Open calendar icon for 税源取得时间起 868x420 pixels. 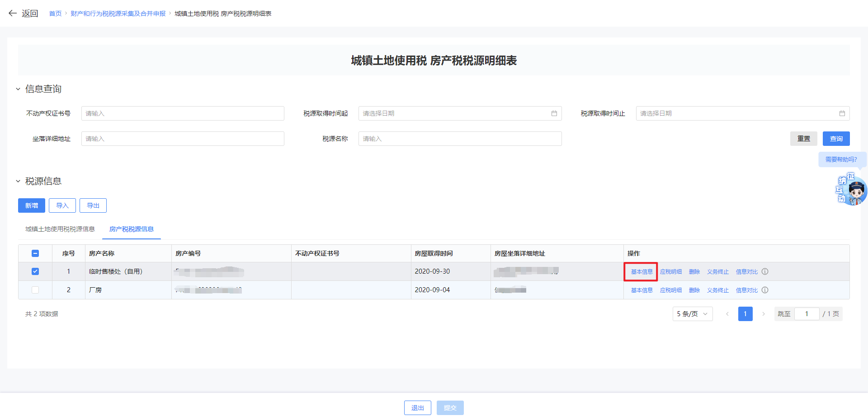[554, 113]
